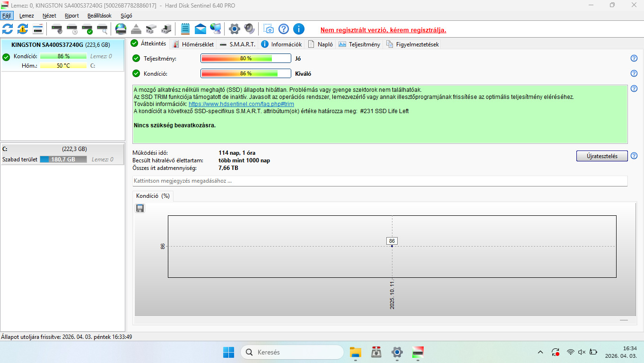Switch to the S.M.A.R.T. tab

click(x=238, y=44)
